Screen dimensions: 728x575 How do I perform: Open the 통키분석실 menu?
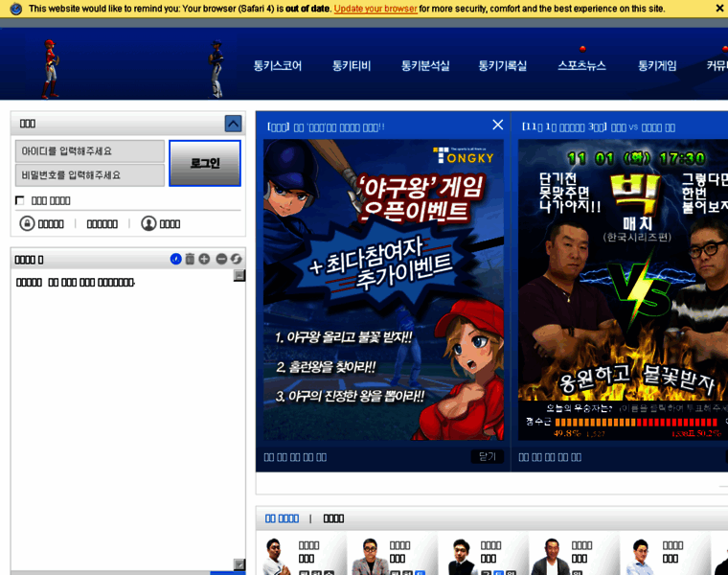(425, 66)
